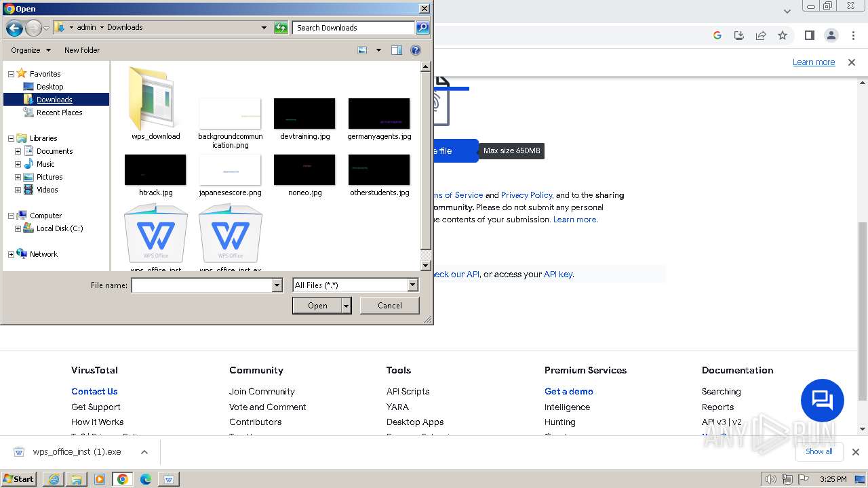Viewport: 868px width, 488px height.
Task: Open the Open button split arrow
Action: pos(347,306)
